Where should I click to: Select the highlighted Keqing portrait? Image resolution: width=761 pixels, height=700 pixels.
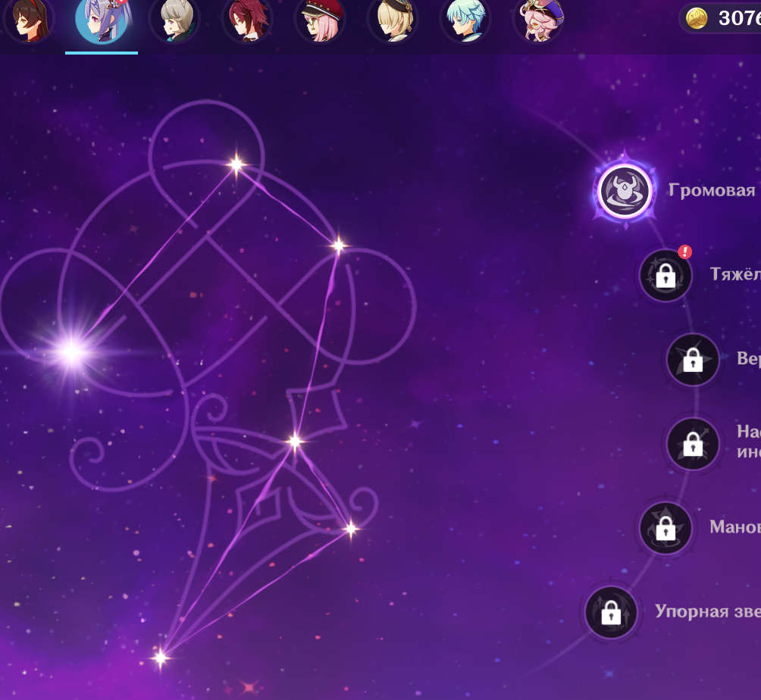pos(102,20)
